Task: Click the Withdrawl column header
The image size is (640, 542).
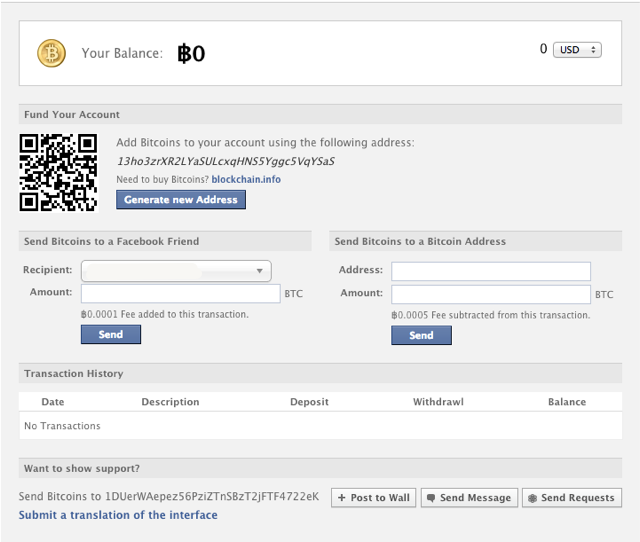Action: 438,402
